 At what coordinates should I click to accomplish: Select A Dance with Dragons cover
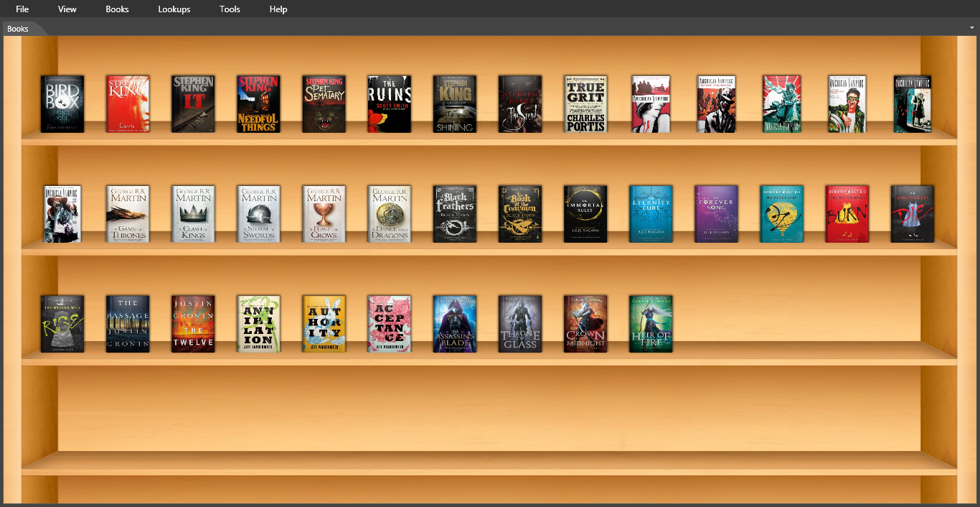coord(390,214)
